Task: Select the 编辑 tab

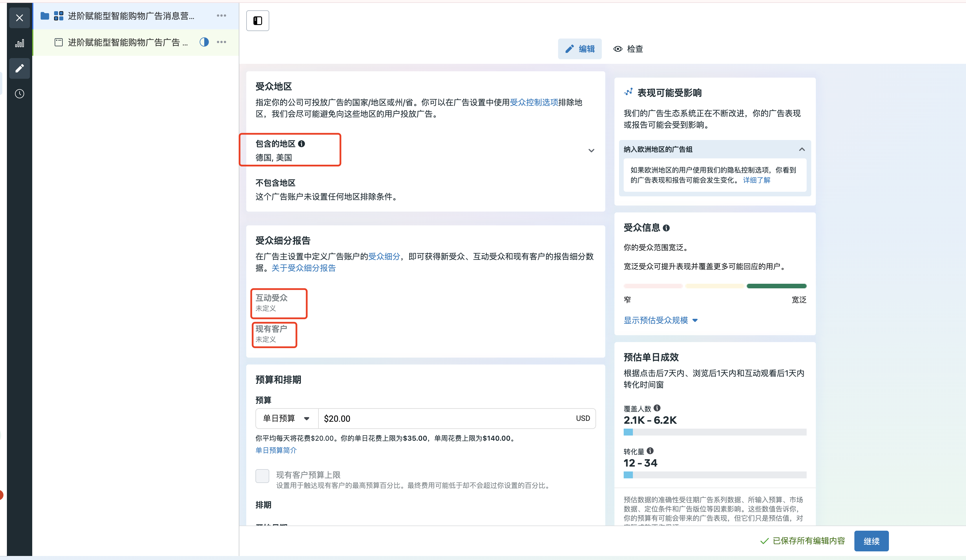Action: pos(580,49)
